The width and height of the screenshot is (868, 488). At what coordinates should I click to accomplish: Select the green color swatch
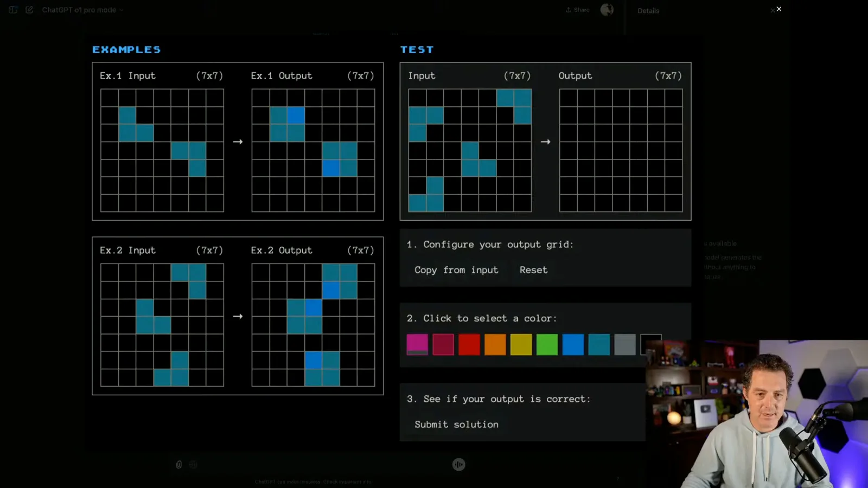pos(547,344)
